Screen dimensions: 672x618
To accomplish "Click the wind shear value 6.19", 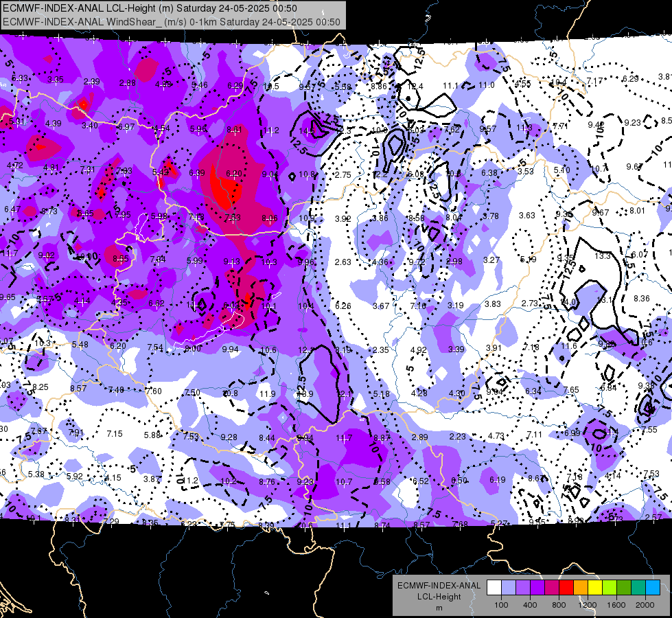I will click(498, 479).
